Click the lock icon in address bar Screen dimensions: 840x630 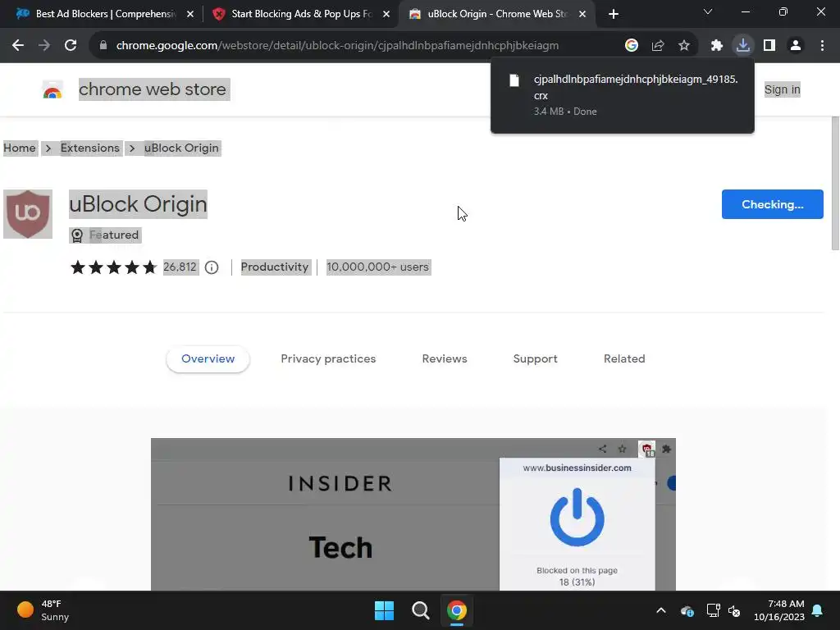point(103,46)
